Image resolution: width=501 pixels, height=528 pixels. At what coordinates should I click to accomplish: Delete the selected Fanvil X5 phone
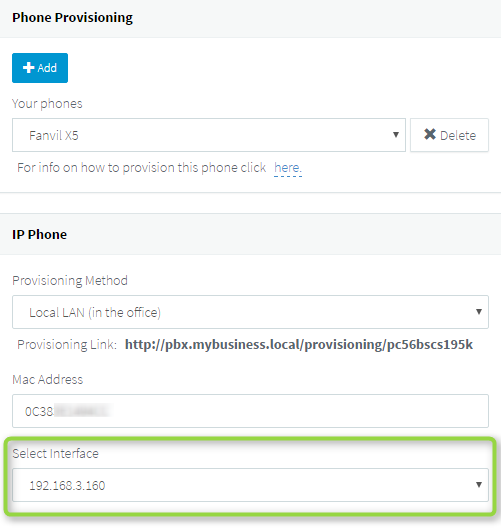449,135
